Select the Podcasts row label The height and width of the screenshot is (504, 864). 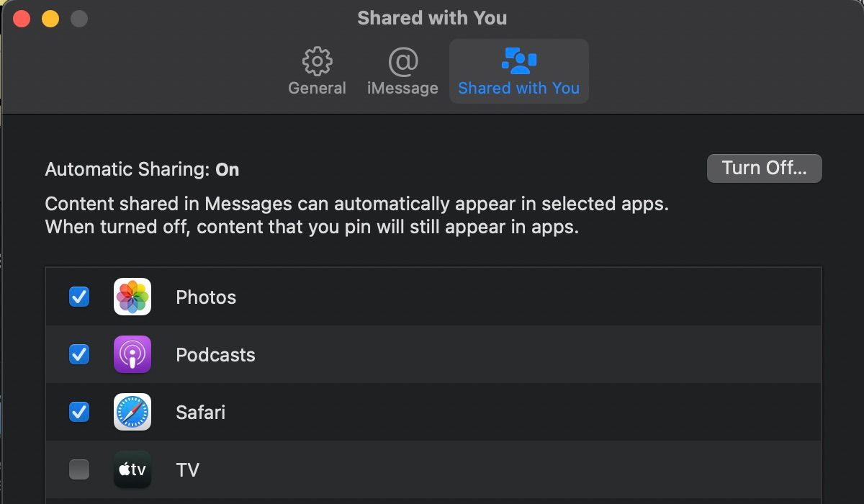point(215,355)
